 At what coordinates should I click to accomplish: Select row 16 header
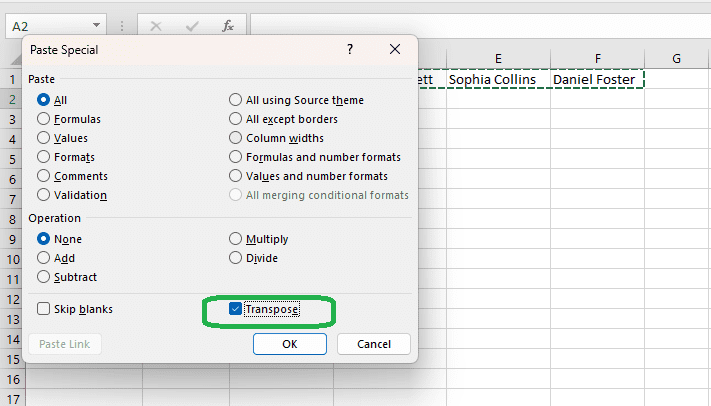coord(13,380)
